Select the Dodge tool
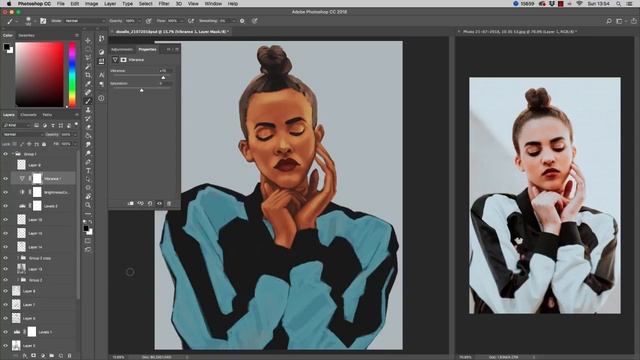 click(88, 153)
